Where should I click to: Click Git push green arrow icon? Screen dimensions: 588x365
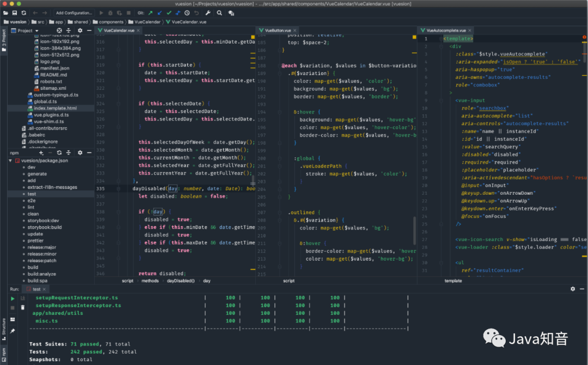pos(150,13)
